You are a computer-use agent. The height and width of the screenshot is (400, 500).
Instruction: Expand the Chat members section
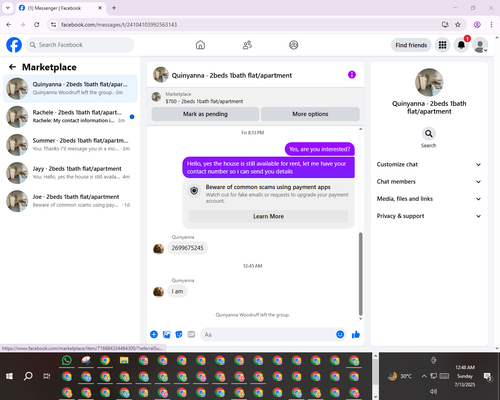pyautogui.click(x=429, y=182)
